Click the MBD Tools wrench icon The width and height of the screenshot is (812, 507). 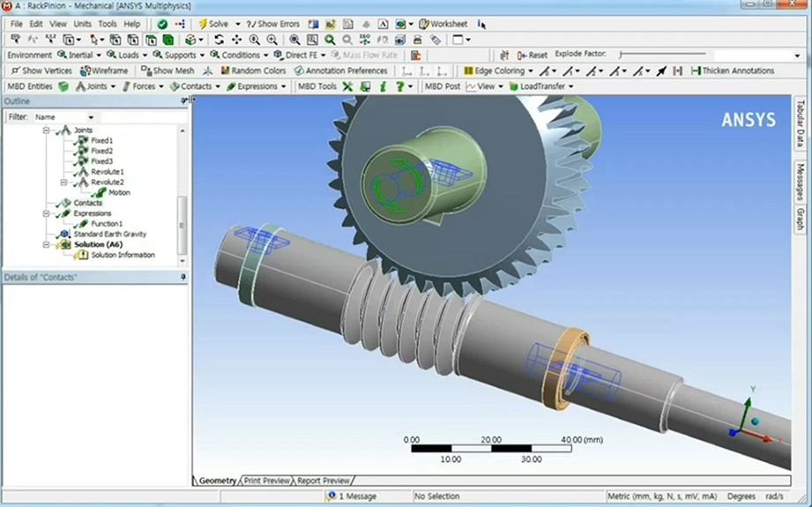pos(347,86)
